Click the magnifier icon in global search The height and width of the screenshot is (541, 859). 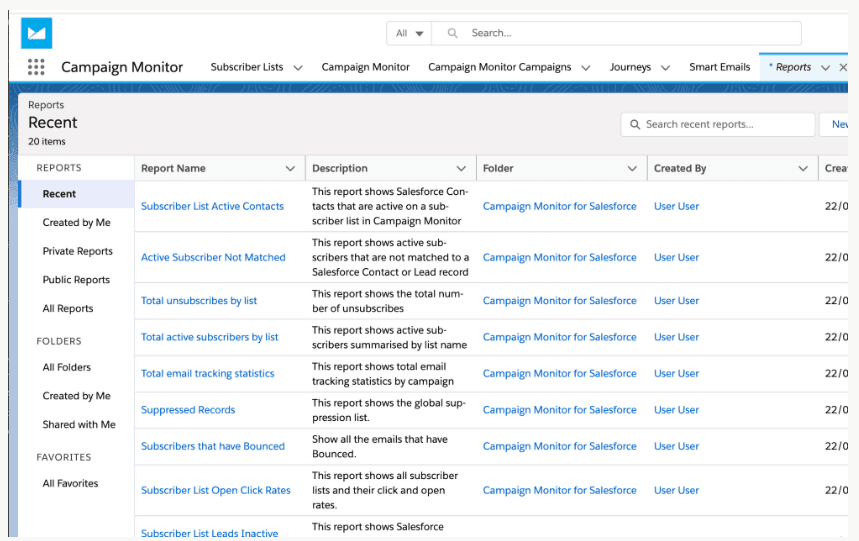point(453,33)
